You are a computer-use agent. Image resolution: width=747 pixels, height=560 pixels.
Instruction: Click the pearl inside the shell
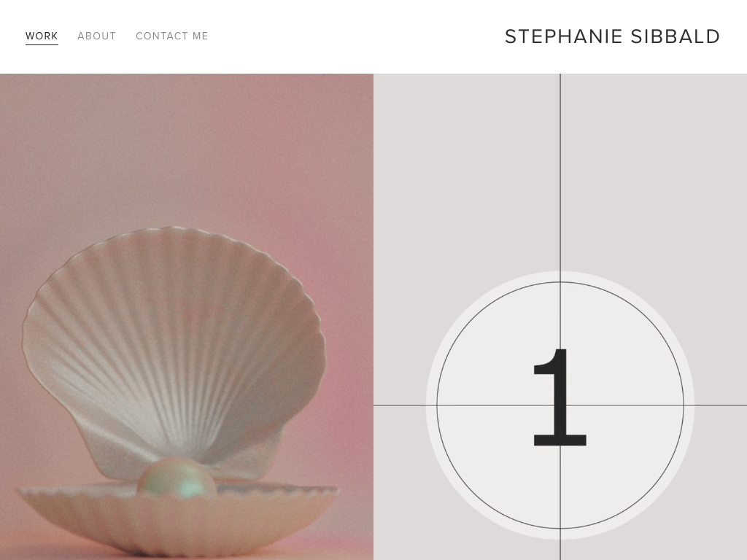coord(177,478)
